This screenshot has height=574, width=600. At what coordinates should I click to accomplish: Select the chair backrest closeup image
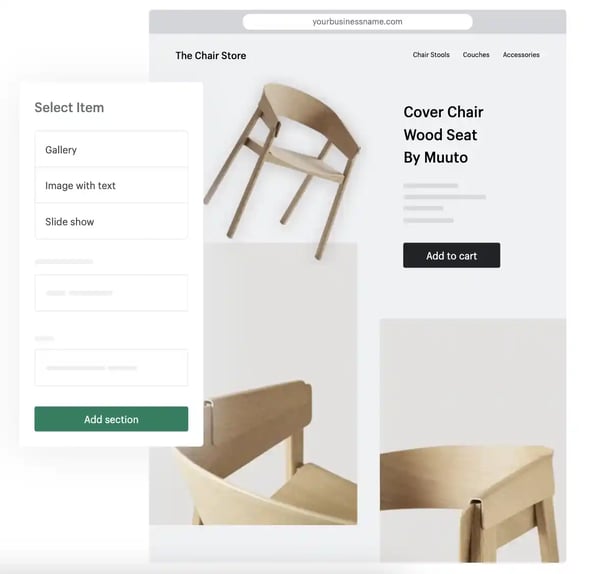(x=253, y=383)
